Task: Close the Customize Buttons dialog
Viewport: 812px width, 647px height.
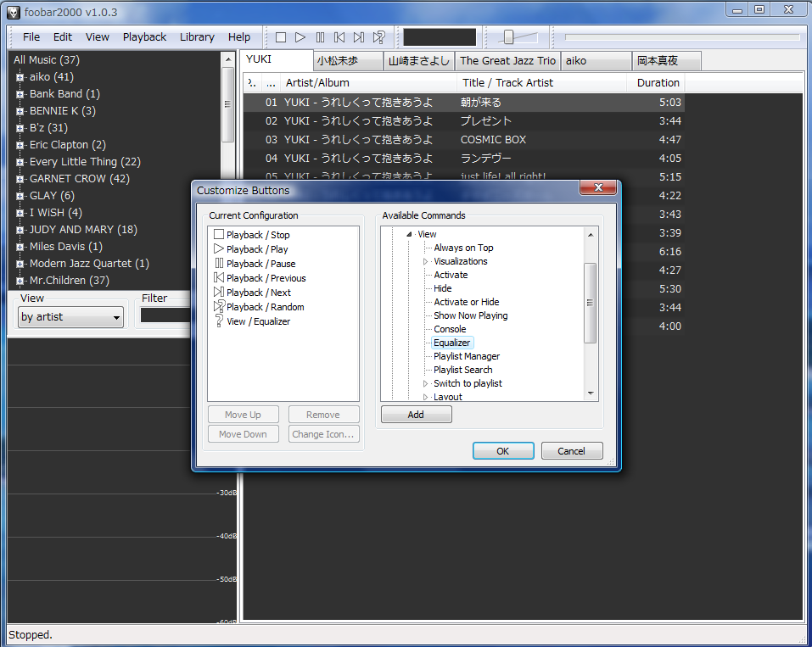Action: point(598,187)
